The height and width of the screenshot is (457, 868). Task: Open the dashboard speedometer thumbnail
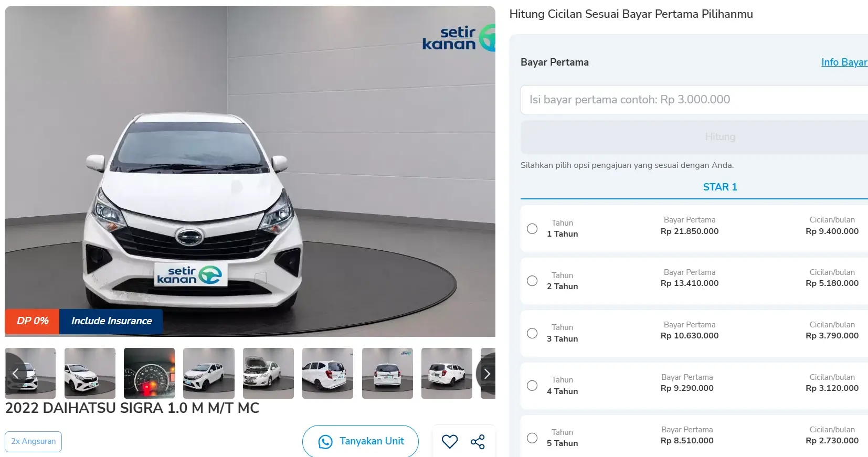pos(149,373)
